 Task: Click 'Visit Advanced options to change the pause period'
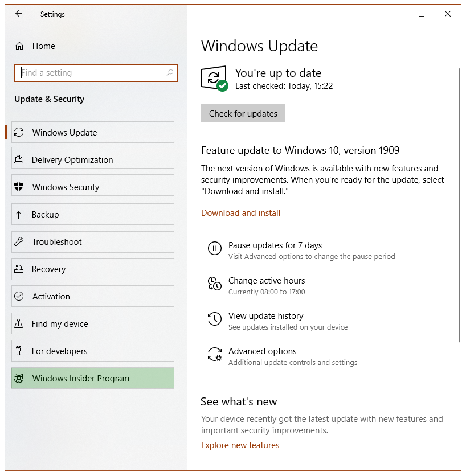tap(312, 257)
